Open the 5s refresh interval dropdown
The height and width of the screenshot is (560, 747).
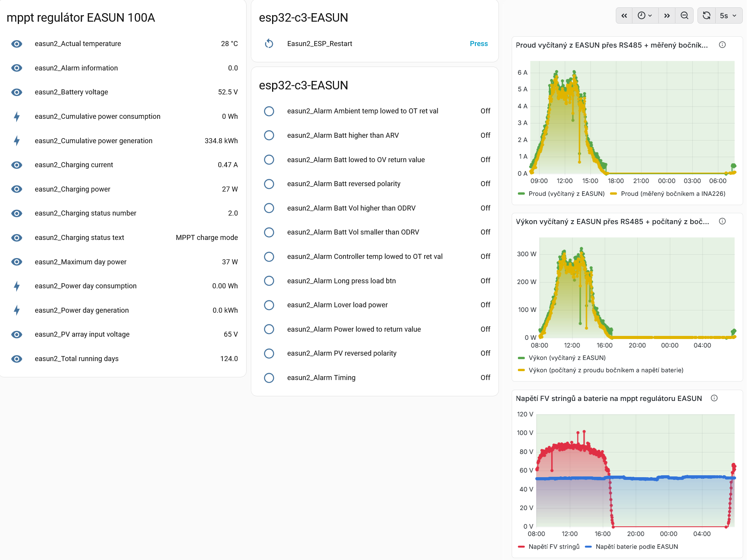pos(728,15)
